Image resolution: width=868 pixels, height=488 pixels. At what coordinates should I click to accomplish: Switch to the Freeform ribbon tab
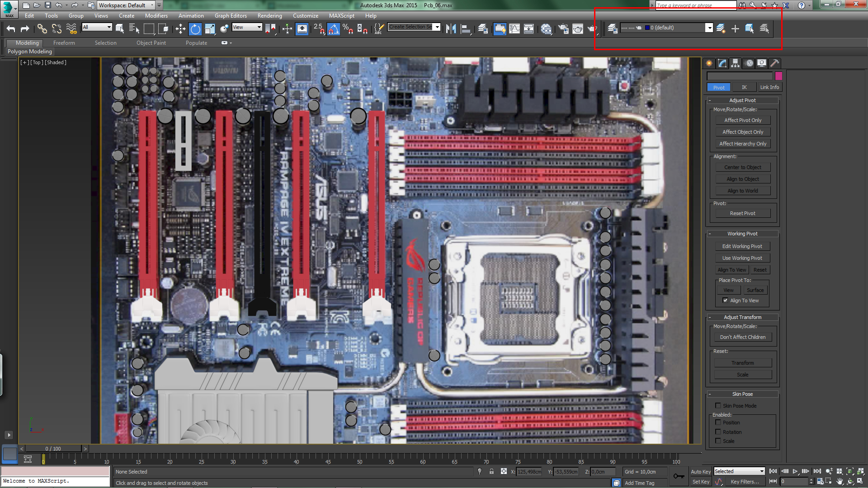pyautogui.click(x=64, y=43)
